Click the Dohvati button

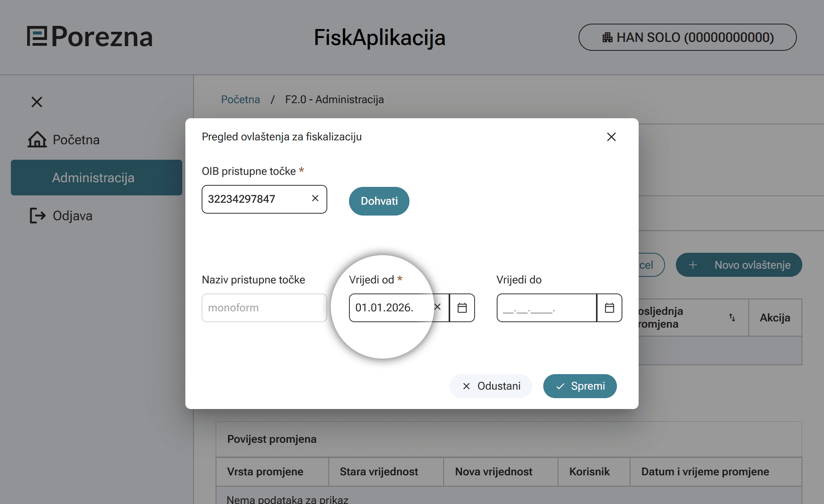click(379, 201)
